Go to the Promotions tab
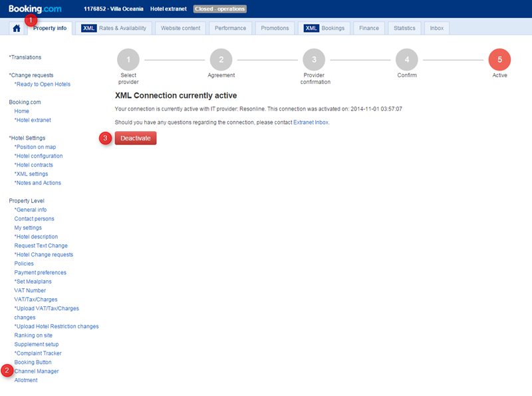Screen dimensions: 532x396 pos(275,28)
